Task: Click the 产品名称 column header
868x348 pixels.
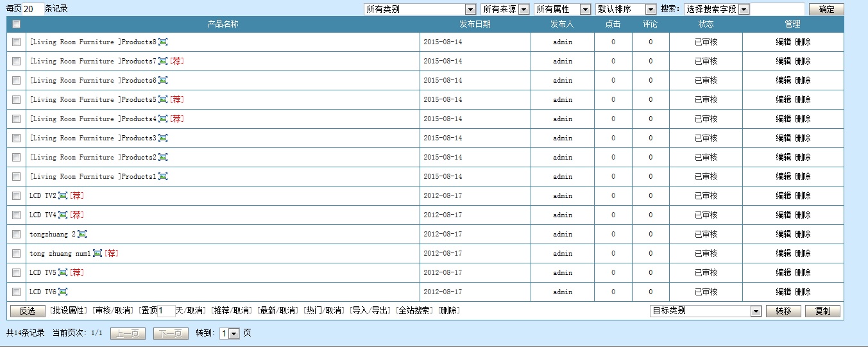Action: click(223, 24)
